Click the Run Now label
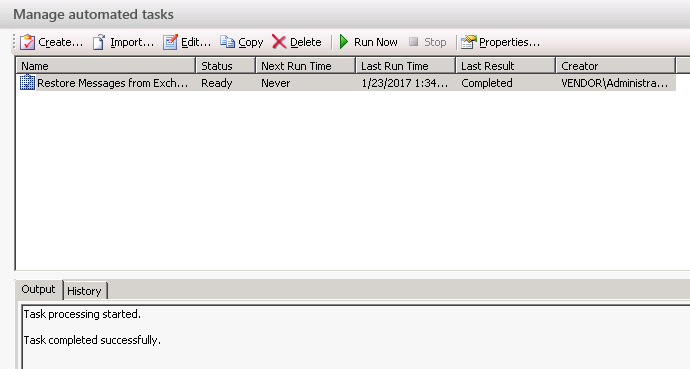This screenshot has width=690, height=369. click(376, 42)
